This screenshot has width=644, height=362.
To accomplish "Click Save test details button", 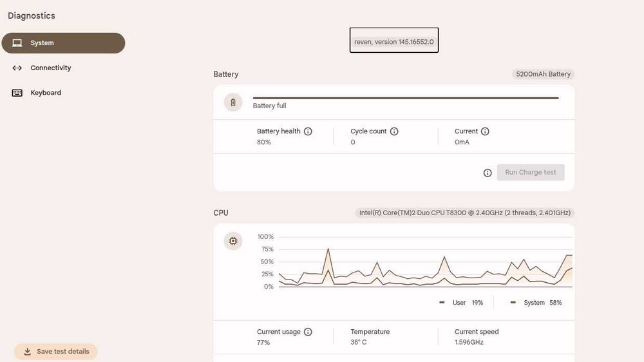I will 56,352.
